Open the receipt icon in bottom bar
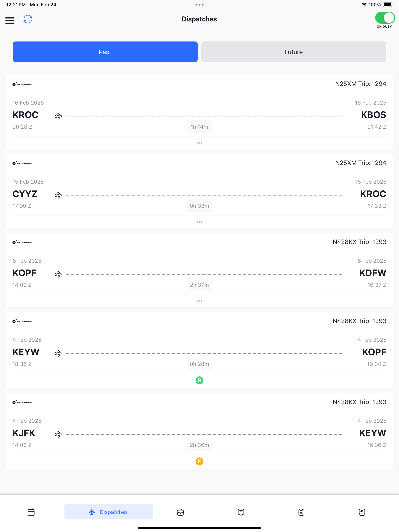This screenshot has height=532, width=399. pos(241,512)
